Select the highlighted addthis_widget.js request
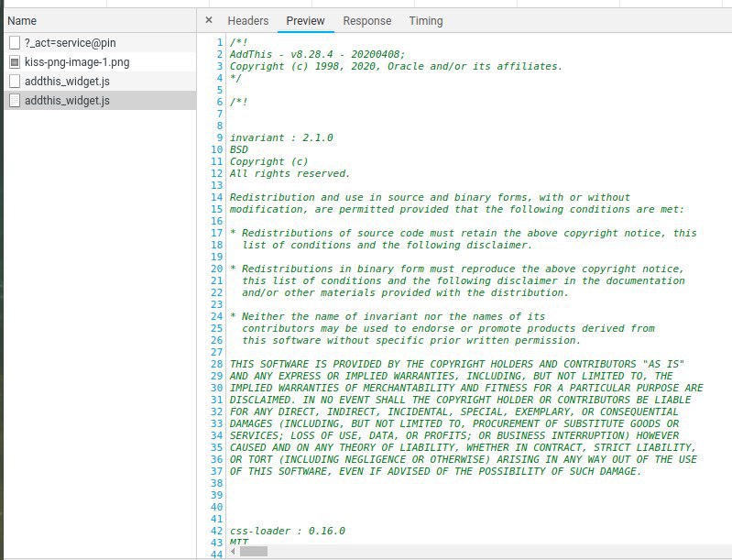This screenshot has height=560, width=732. pyautogui.click(x=100, y=100)
